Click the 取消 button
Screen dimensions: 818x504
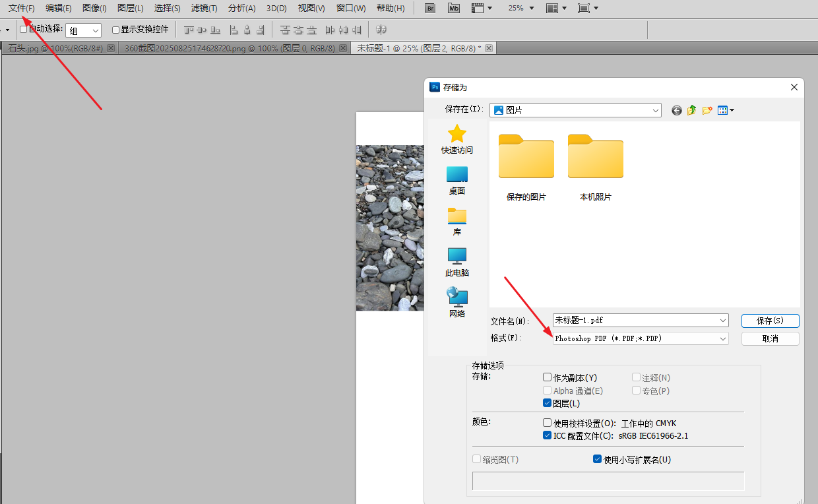click(770, 338)
